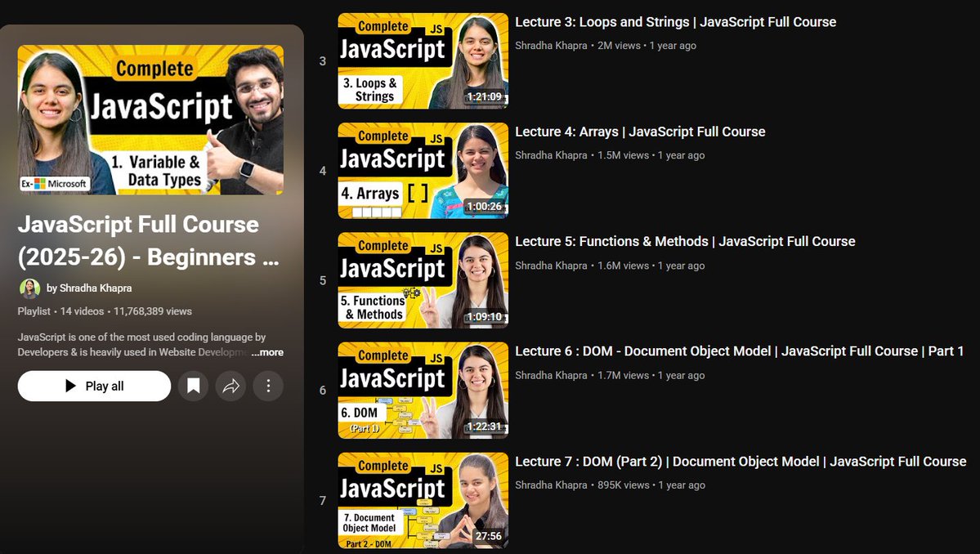
Task: Open Shradha Khapra channel under Lecture 4
Action: 551,155
